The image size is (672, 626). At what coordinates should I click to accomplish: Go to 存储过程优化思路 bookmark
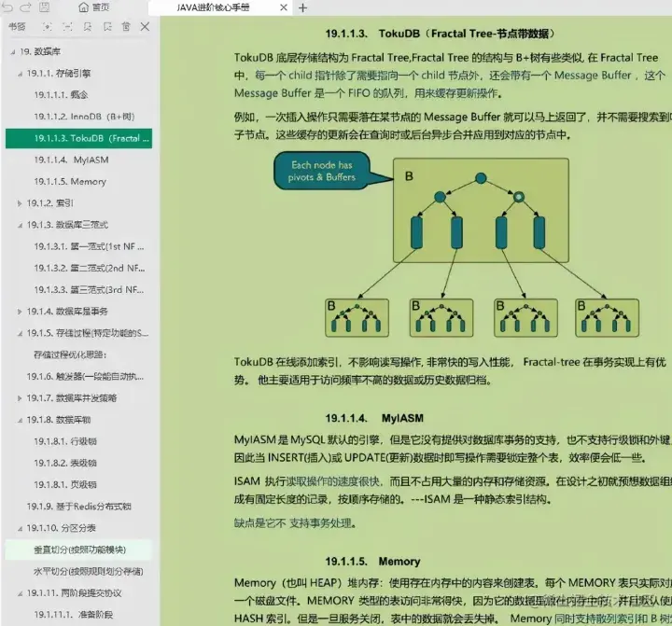click(x=70, y=355)
